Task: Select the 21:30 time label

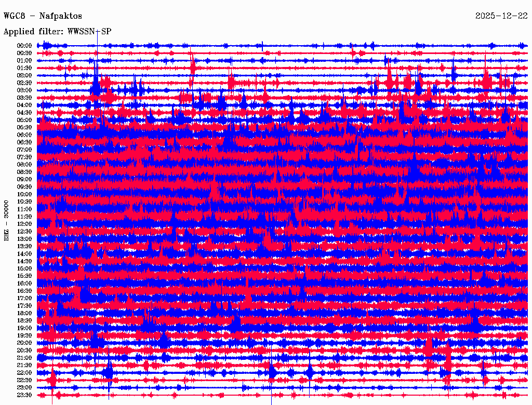Action: pos(24,366)
